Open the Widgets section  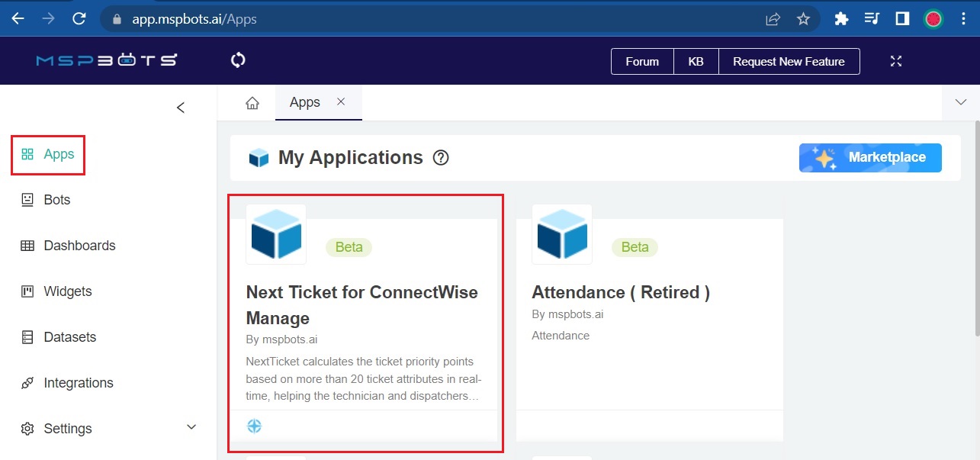(67, 291)
